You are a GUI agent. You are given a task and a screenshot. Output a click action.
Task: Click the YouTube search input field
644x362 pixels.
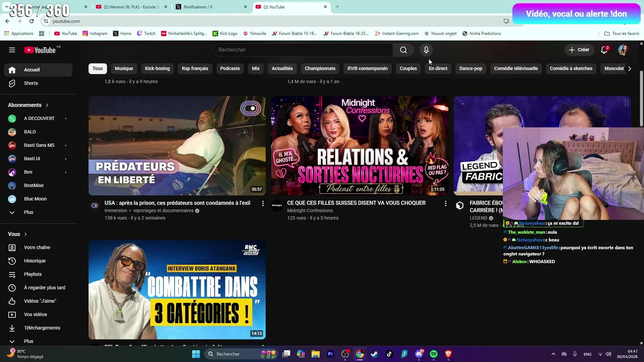click(303, 50)
